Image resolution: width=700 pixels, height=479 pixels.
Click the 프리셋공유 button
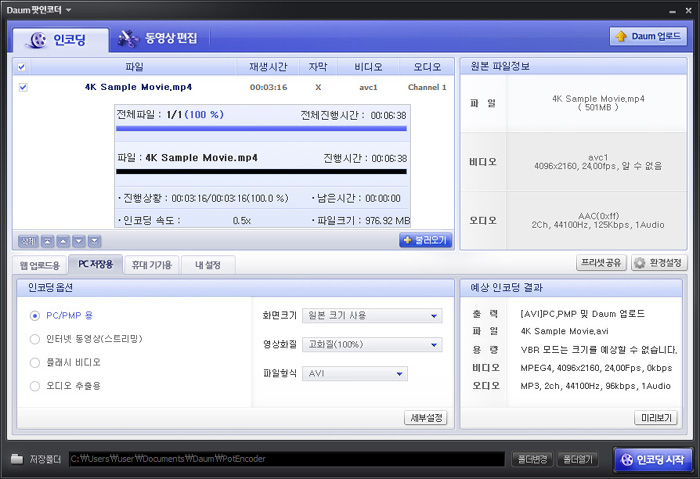601,262
